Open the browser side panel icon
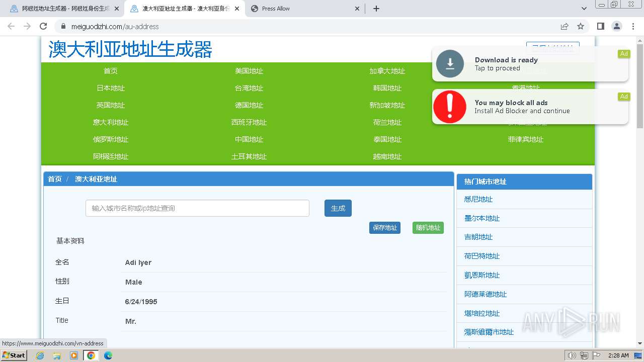644x362 pixels. [x=600, y=26]
